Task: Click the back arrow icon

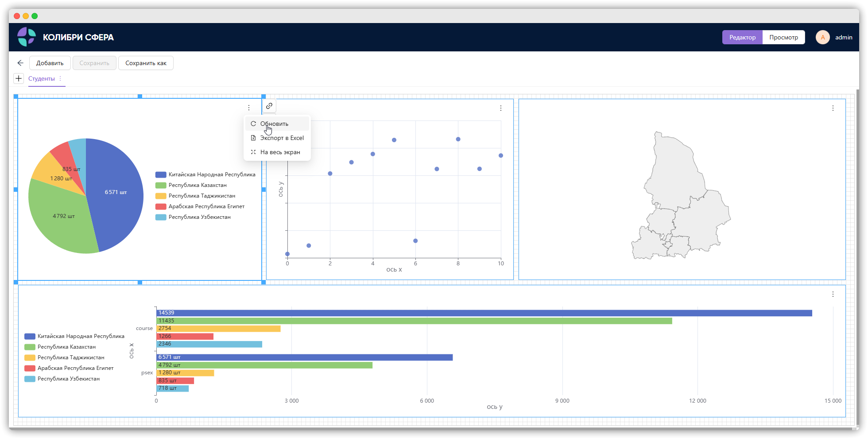Action: click(20, 63)
